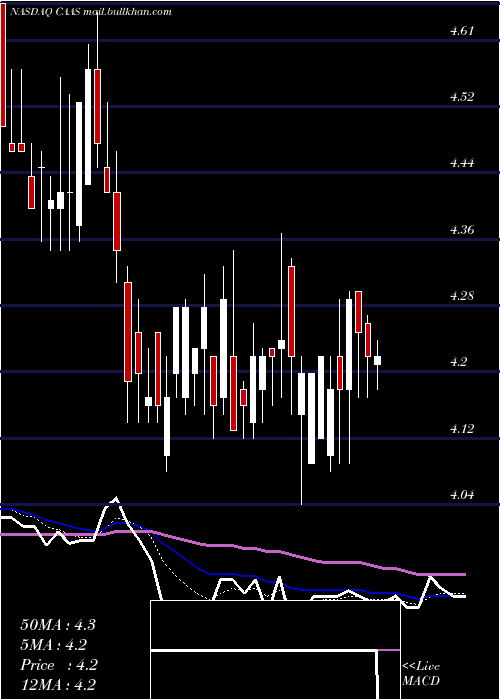Click the 5MA : 4.2 readout
The width and height of the screenshot is (500, 700).
54,645
